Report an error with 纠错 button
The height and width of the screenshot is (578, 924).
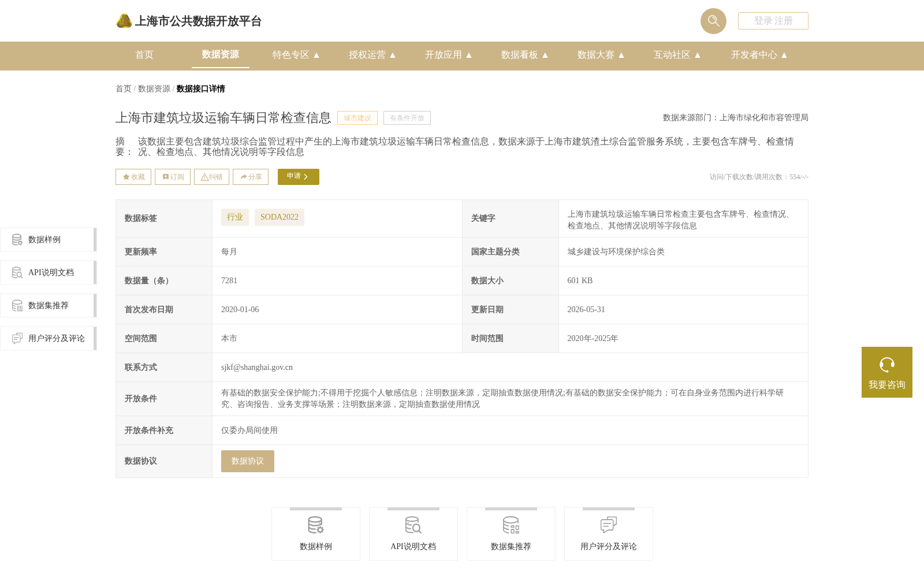211,177
